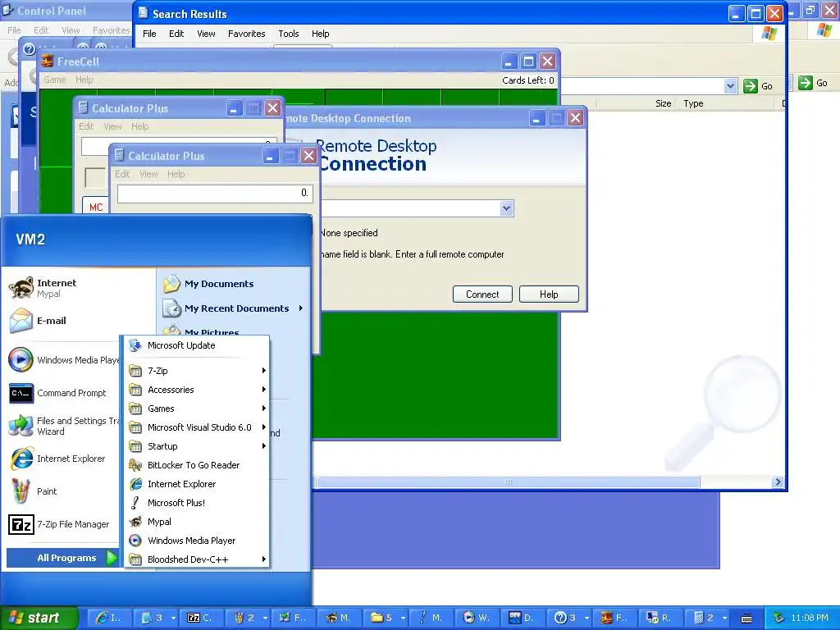Open Help menu in Search Results

click(321, 34)
